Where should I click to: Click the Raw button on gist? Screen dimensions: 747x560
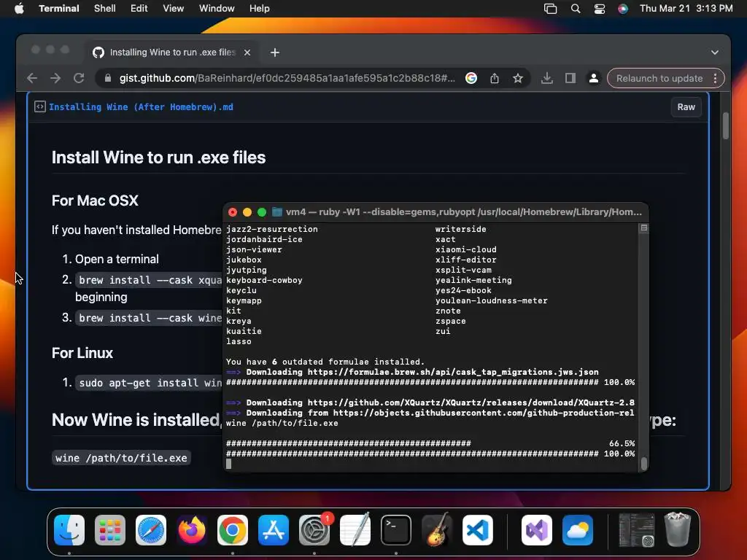pos(686,107)
